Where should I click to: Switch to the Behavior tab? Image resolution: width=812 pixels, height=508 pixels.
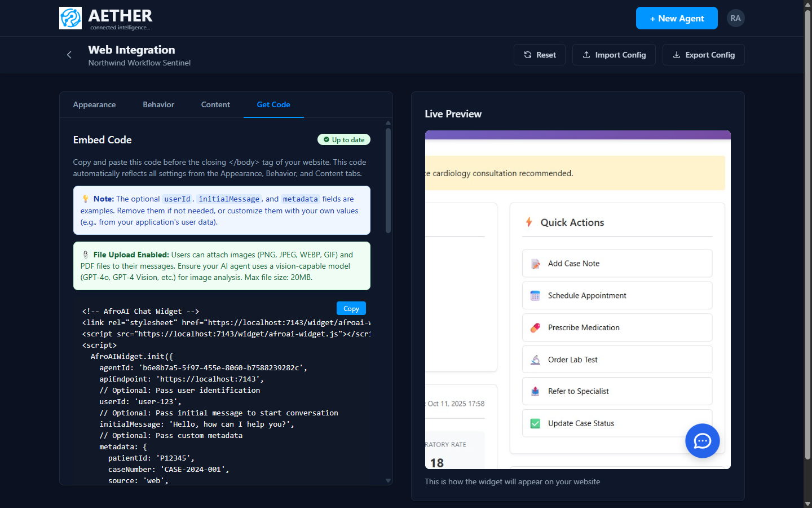[158, 104]
